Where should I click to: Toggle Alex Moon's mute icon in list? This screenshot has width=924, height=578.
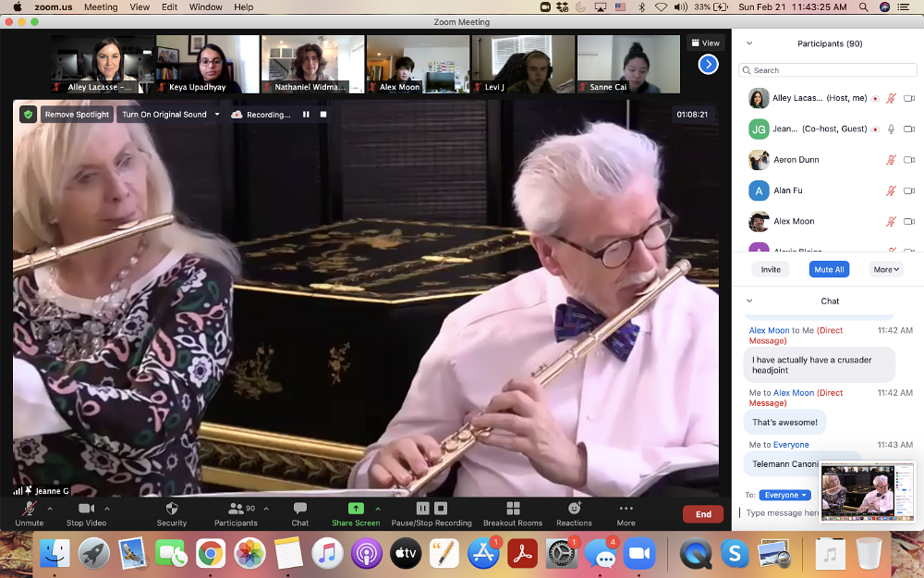[x=891, y=221]
